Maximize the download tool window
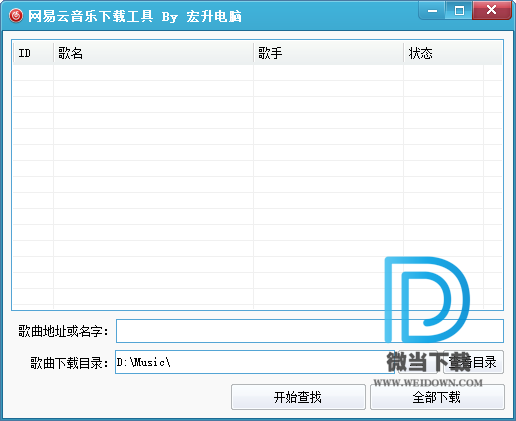The image size is (516, 421). [459, 11]
